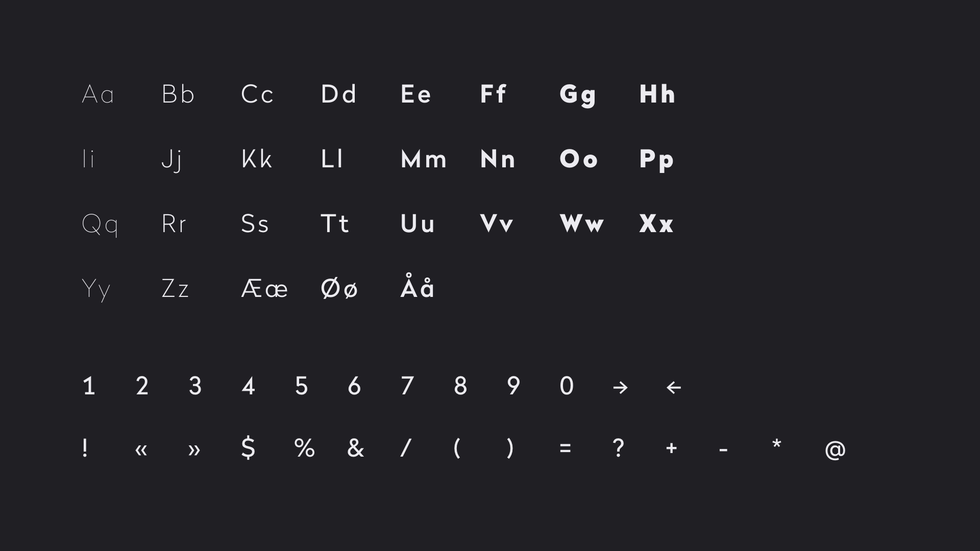
Task: Select the equals sign glyph
Action: coord(565,448)
